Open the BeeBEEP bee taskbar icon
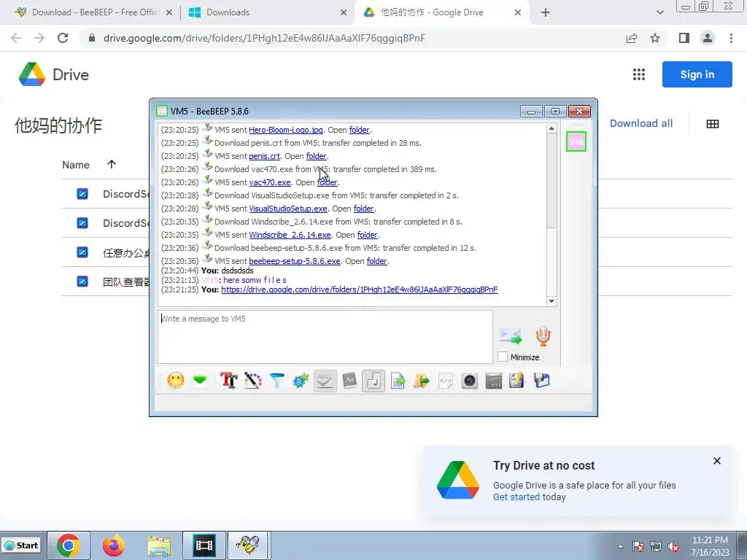The width and height of the screenshot is (747, 560). (248, 545)
